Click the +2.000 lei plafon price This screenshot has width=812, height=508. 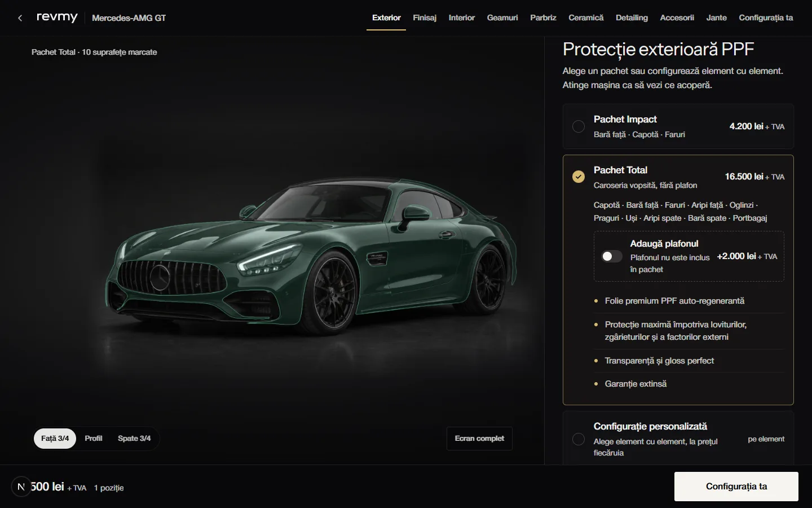pos(736,256)
